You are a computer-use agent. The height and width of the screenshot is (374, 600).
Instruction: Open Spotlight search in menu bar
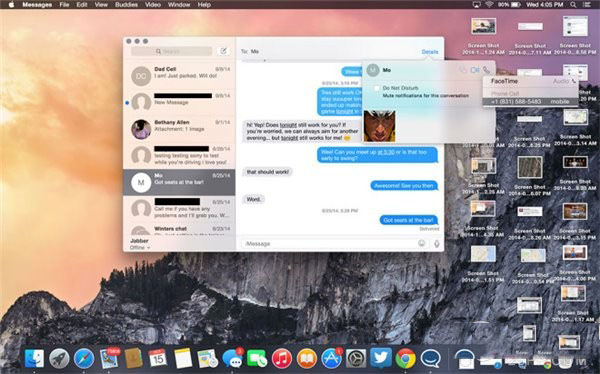[573, 5]
